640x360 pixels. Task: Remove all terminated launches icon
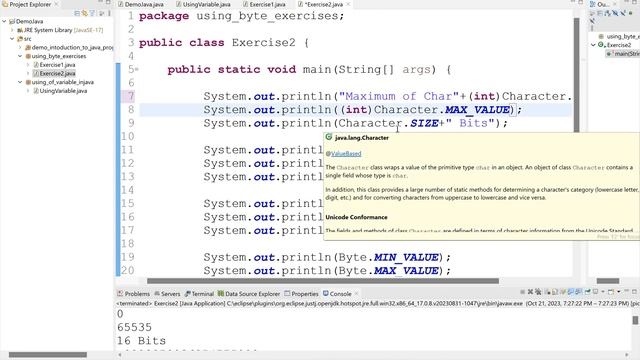[538, 292]
